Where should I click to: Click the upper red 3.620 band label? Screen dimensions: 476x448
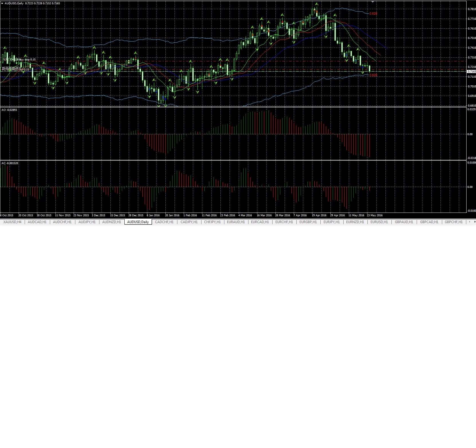(373, 14)
